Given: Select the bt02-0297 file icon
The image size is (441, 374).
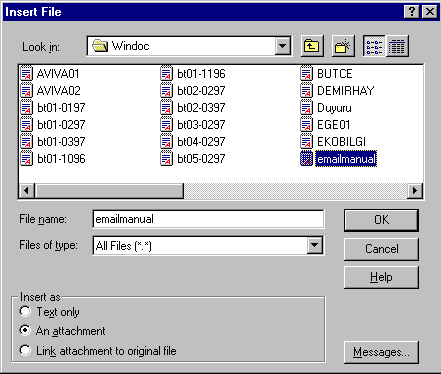Looking at the screenshot, I should (167, 91).
